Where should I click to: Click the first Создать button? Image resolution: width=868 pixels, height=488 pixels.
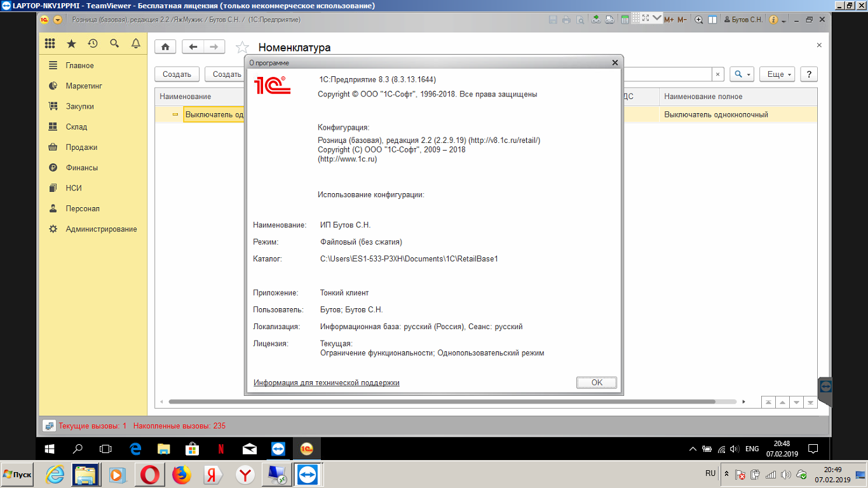[177, 74]
